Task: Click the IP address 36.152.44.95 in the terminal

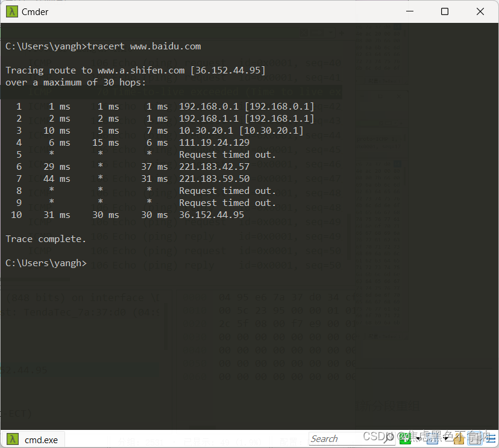Action: [x=212, y=214]
